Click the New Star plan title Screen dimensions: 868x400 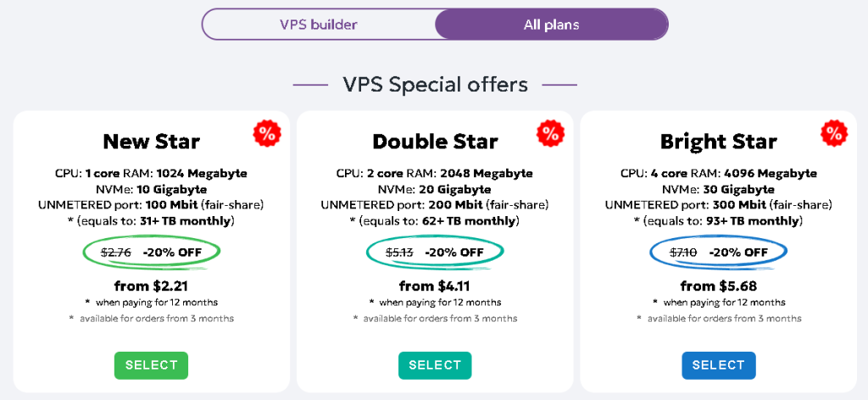tap(151, 141)
